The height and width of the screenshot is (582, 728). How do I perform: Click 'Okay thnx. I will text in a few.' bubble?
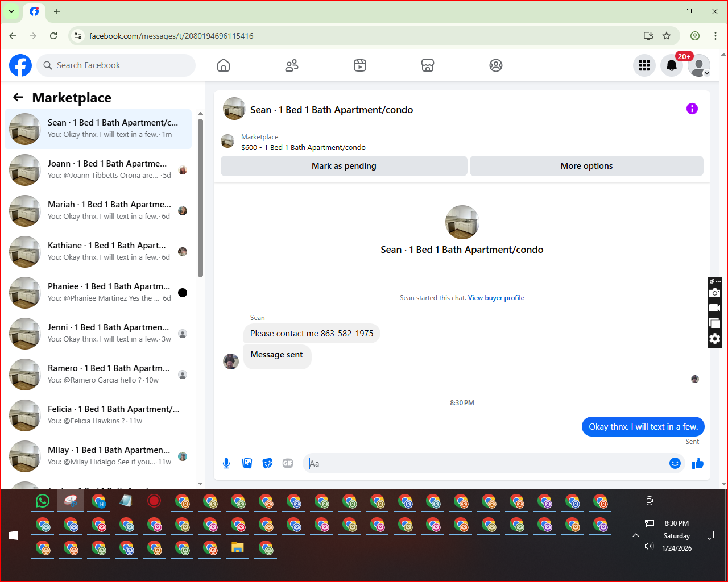point(643,427)
